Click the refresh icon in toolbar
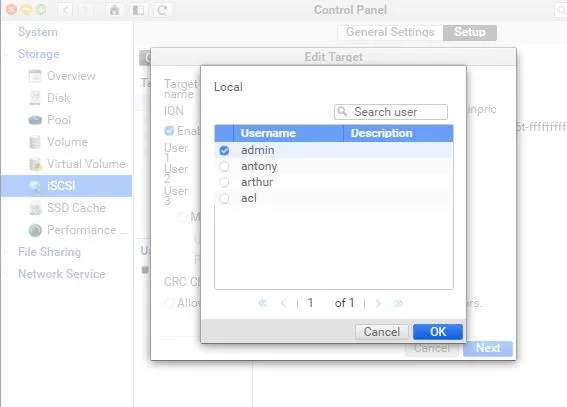 click(162, 10)
